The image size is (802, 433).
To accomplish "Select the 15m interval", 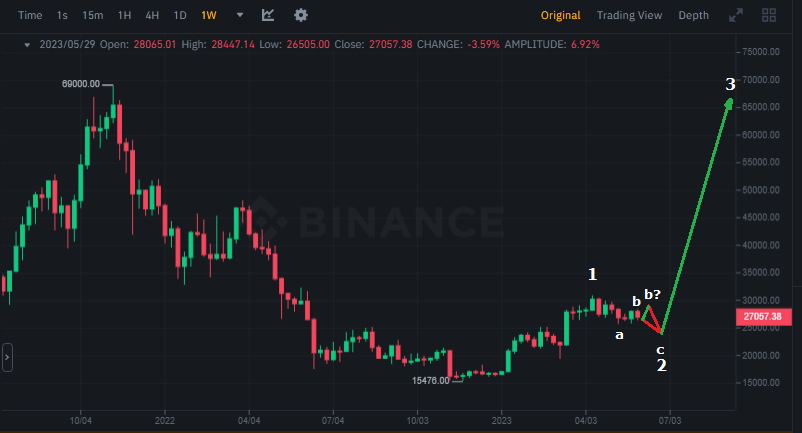I will point(92,15).
